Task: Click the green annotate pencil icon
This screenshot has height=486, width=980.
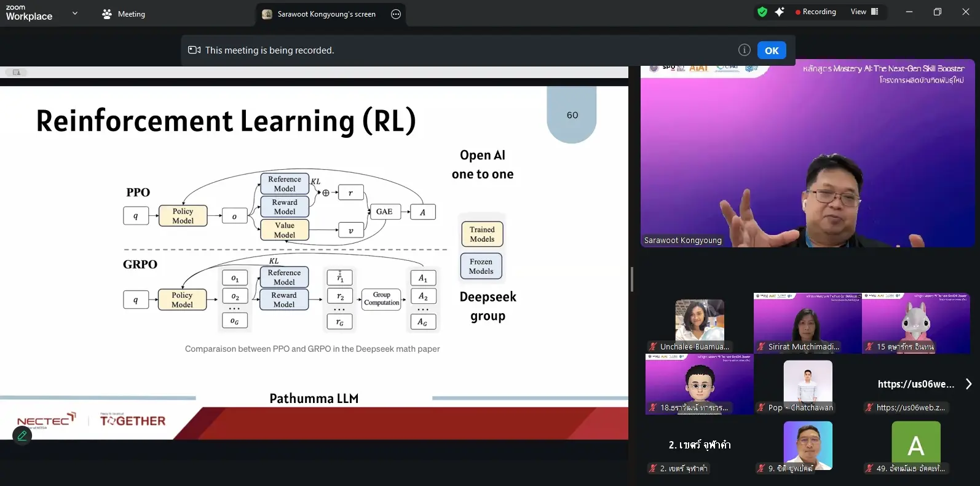Action: (x=22, y=436)
